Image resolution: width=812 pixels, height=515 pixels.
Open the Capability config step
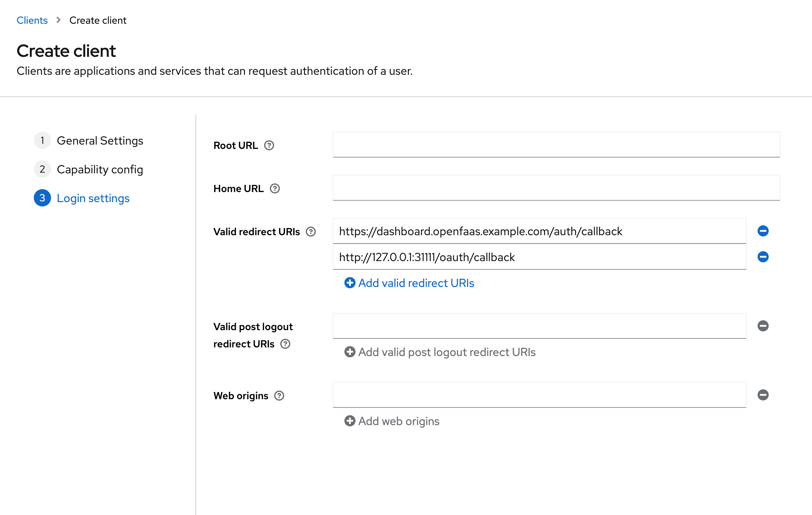click(100, 169)
